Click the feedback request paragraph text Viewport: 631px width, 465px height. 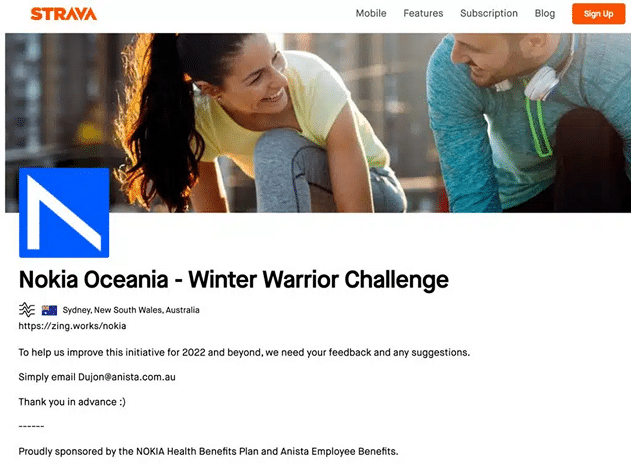pos(244,352)
